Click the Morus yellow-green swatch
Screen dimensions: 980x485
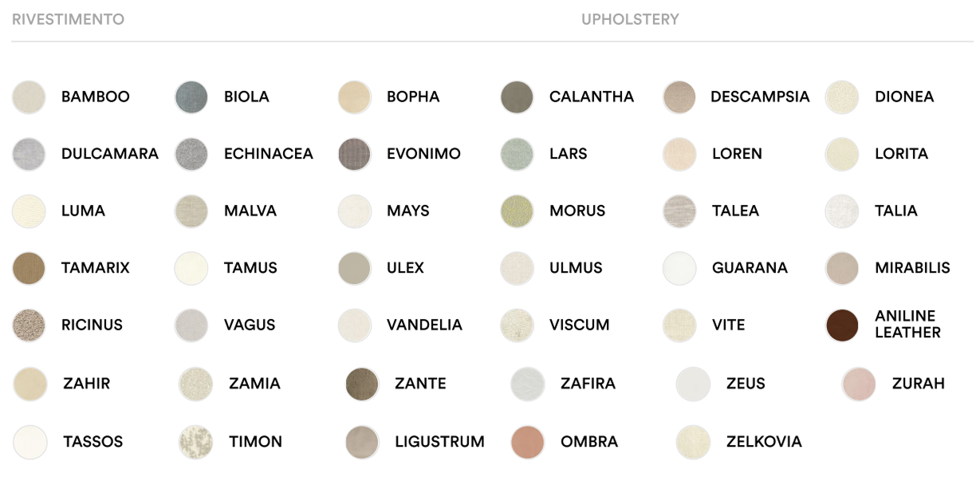[x=517, y=211]
